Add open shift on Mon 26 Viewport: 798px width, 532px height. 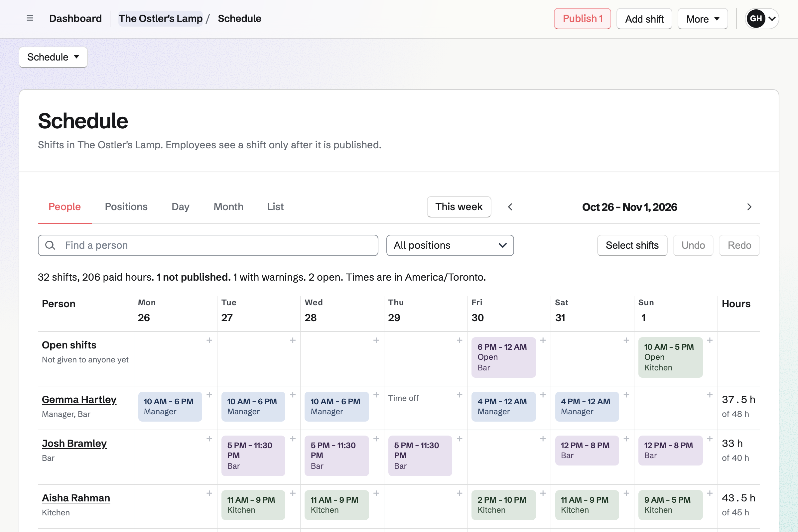coord(209,340)
